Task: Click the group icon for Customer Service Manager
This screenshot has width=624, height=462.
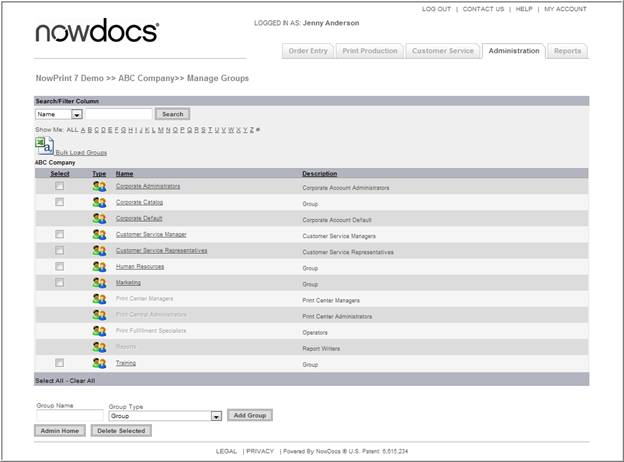Action: 99,234
